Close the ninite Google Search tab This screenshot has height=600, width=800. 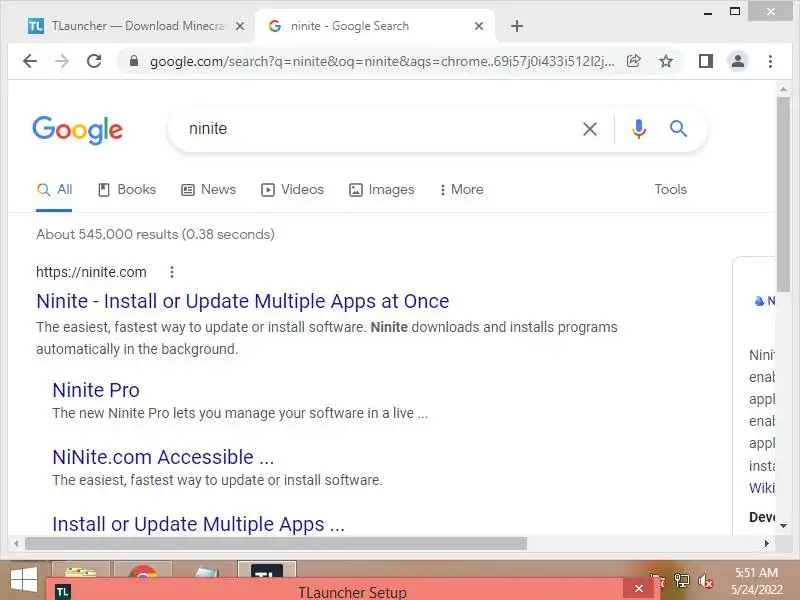pos(479,26)
